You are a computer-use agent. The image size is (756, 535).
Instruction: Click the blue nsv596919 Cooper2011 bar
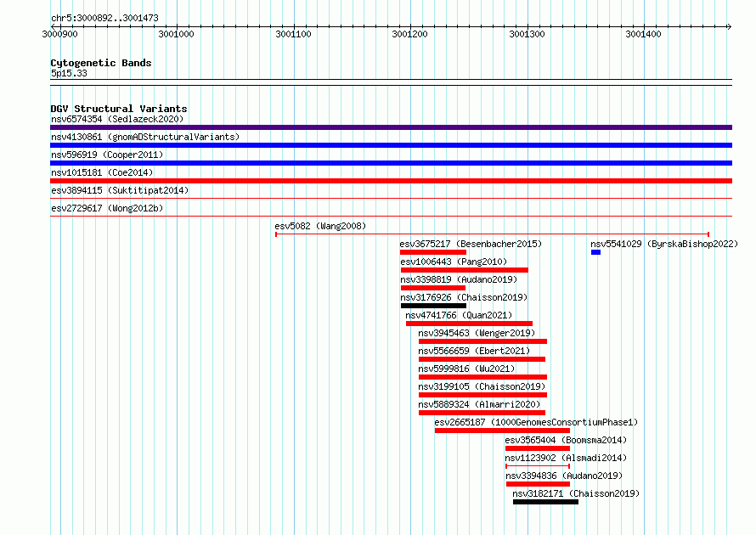tap(391, 163)
